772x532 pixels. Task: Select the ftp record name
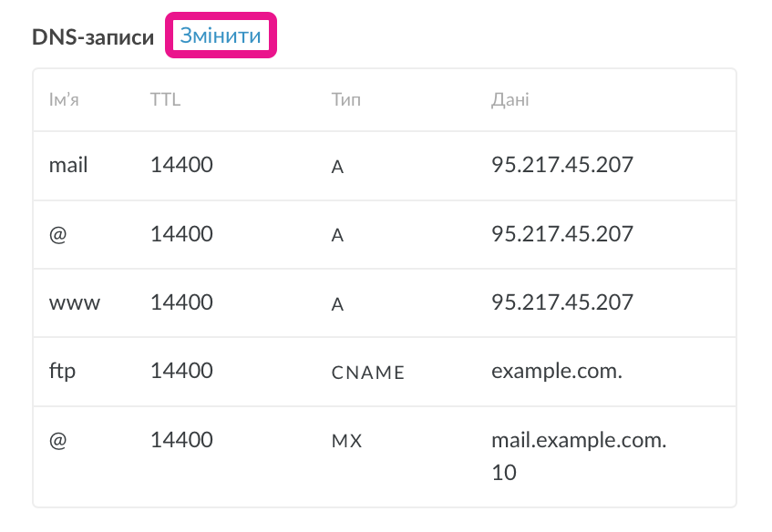pos(62,371)
